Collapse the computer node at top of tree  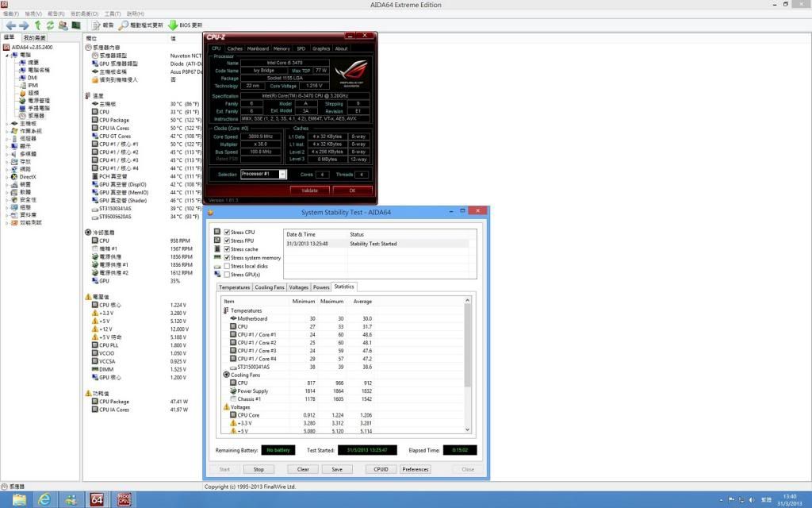click(x=7, y=55)
